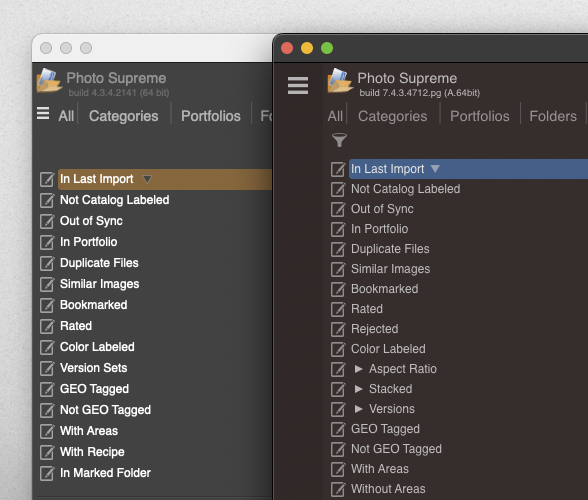Switch to the Portfolios tab in the right window
Screen dimensions: 588x500
(x=480, y=116)
